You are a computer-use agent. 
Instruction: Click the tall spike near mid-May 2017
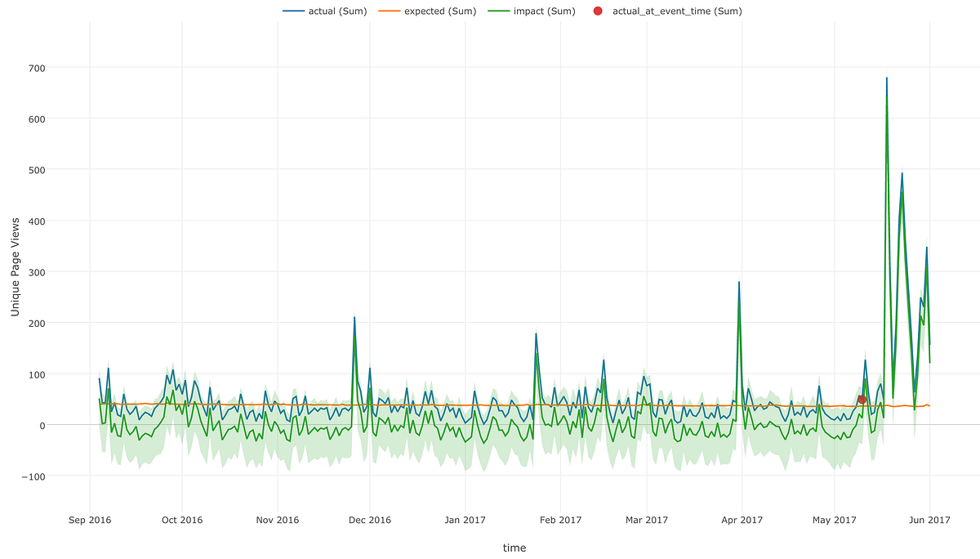click(885, 78)
